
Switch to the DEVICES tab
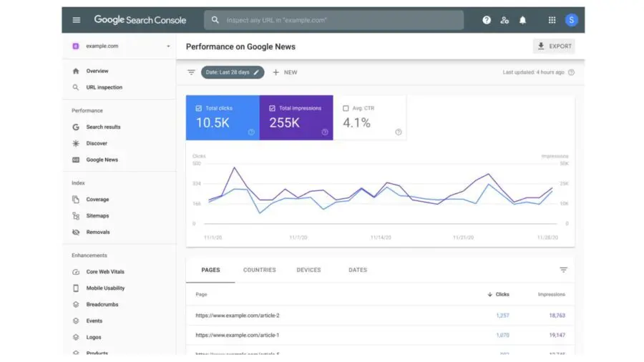tap(309, 270)
